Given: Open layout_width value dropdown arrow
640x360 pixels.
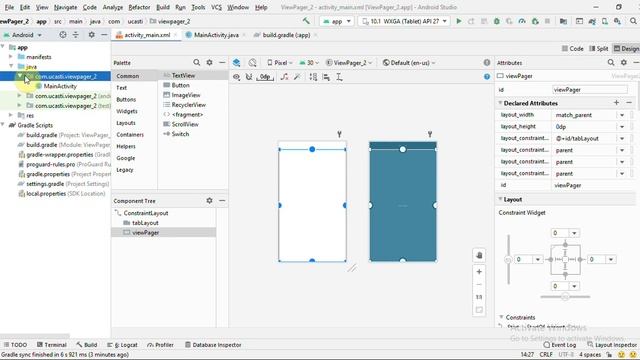Looking at the screenshot, I should click(622, 115).
